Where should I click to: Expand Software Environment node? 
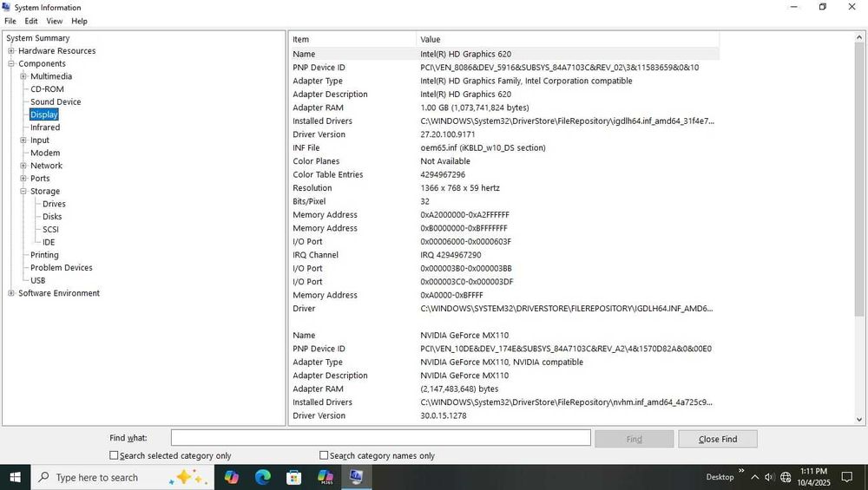pos(11,293)
